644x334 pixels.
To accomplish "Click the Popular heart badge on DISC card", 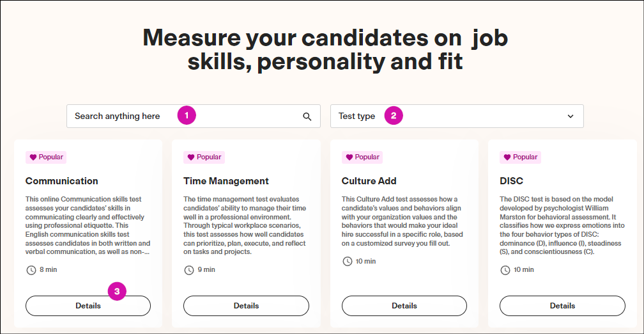I will click(x=520, y=157).
